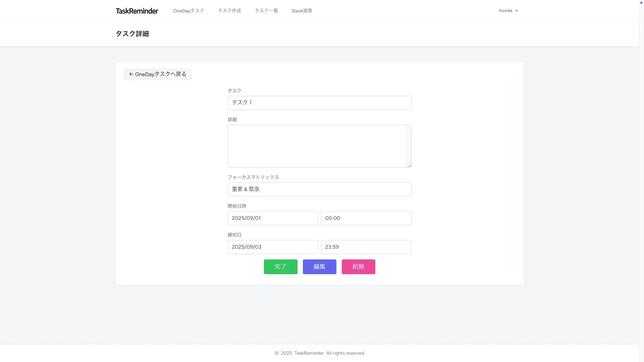Grab the textarea resize handle
This screenshot has height=362, width=644.
coord(409,165)
